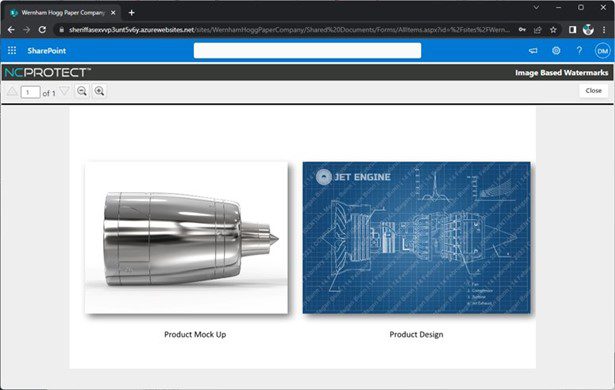Open the Chrome three-dot menu
The height and width of the screenshot is (390, 615).
[604, 30]
